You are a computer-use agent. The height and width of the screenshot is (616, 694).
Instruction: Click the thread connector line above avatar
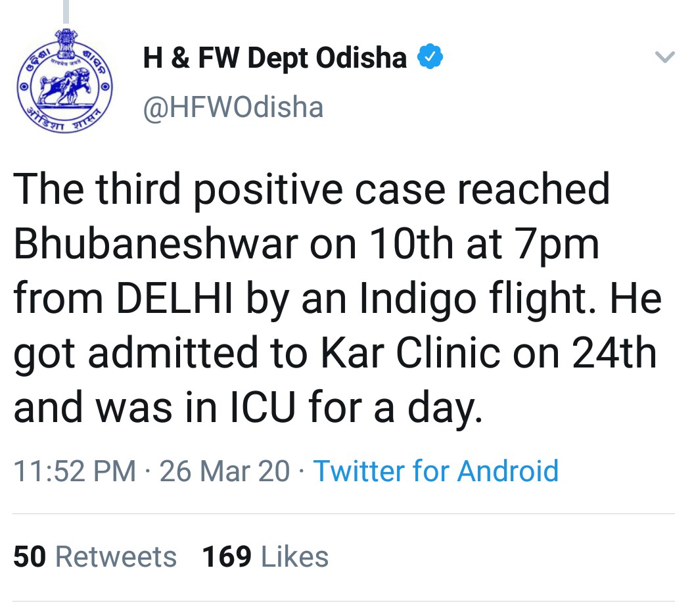tap(66, 12)
